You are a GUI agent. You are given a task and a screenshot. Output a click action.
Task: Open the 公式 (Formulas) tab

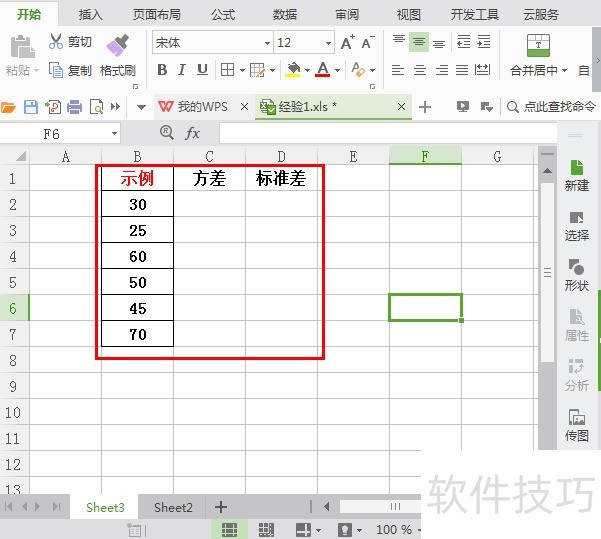point(223,15)
